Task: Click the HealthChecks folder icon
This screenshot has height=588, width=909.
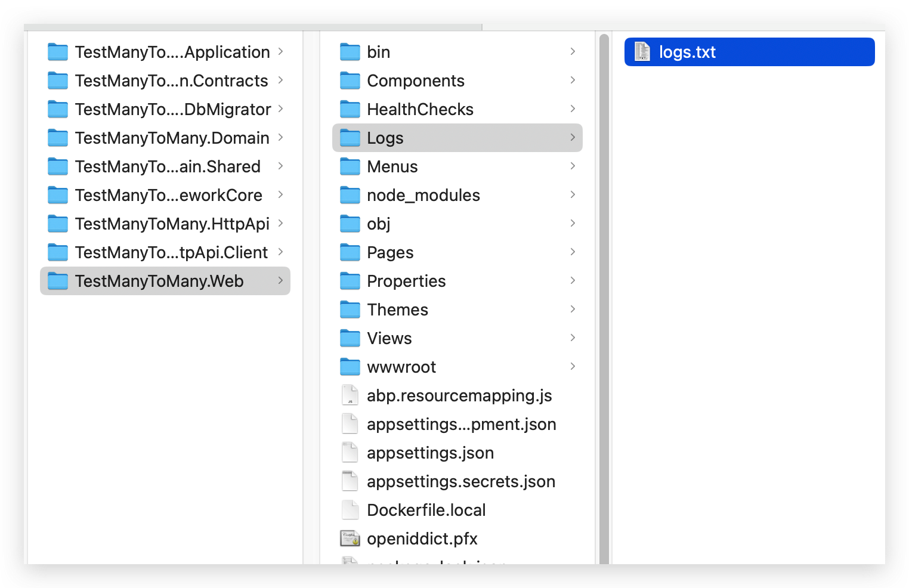Action: pos(350,109)
